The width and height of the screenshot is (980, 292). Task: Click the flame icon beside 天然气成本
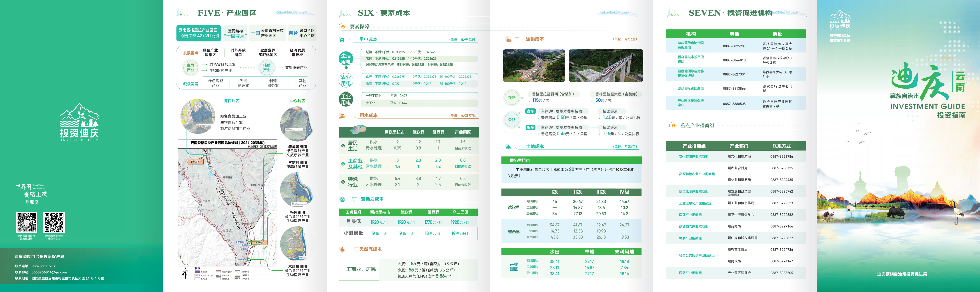coord(342,249)
